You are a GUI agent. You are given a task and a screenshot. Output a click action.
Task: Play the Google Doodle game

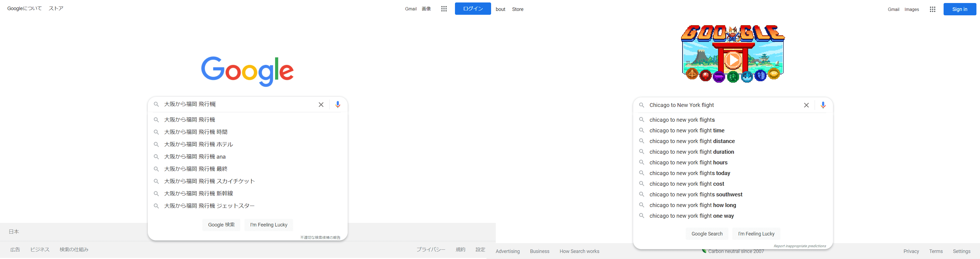tap(732, 60)
